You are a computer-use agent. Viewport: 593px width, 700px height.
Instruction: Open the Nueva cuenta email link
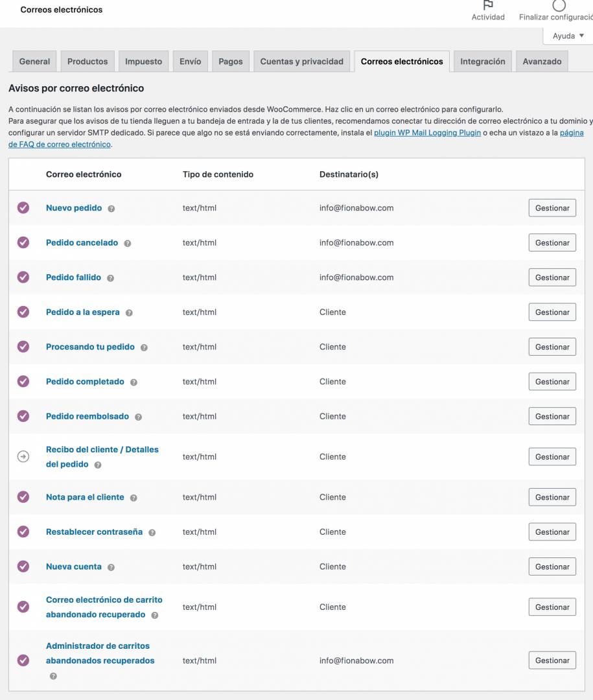point(74,566)
